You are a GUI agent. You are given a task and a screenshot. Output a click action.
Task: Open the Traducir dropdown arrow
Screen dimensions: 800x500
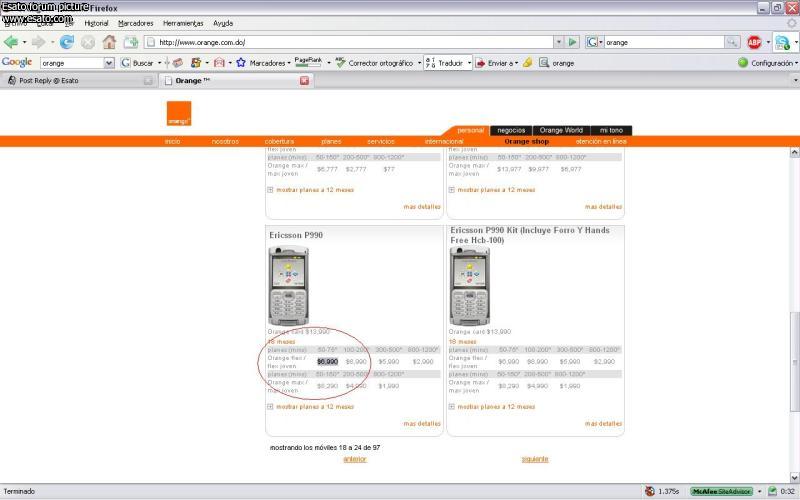pos(469,63)
